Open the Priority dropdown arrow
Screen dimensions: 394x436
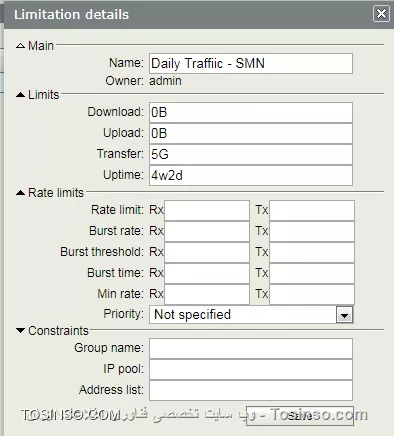click(344, 315)
